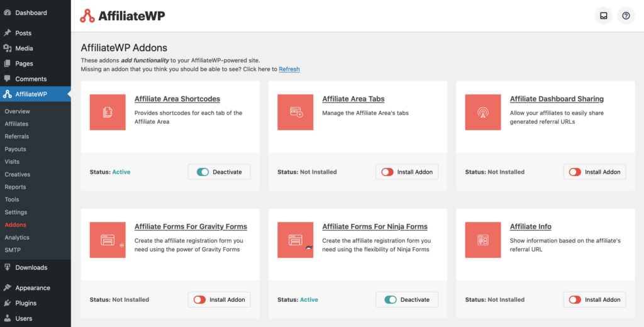644x327 pixels.
Task: Go to SMTP submenu
Action: tap(13, 250)
